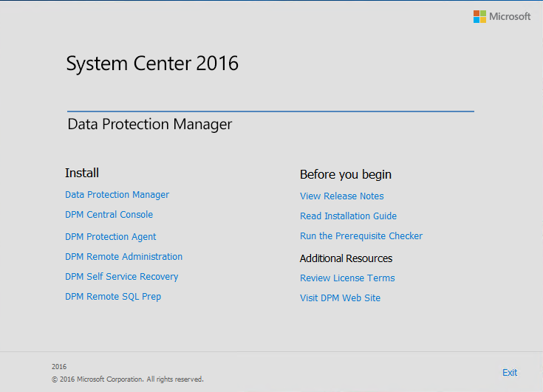Exit the setup splash screen

point(510,373)
